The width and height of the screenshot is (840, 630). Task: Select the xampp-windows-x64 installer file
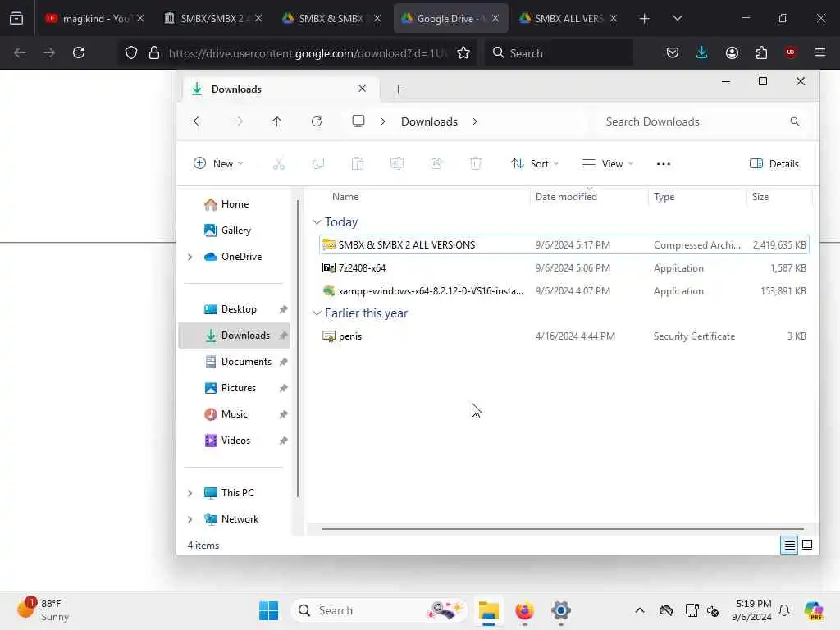(x=564, y=291)
